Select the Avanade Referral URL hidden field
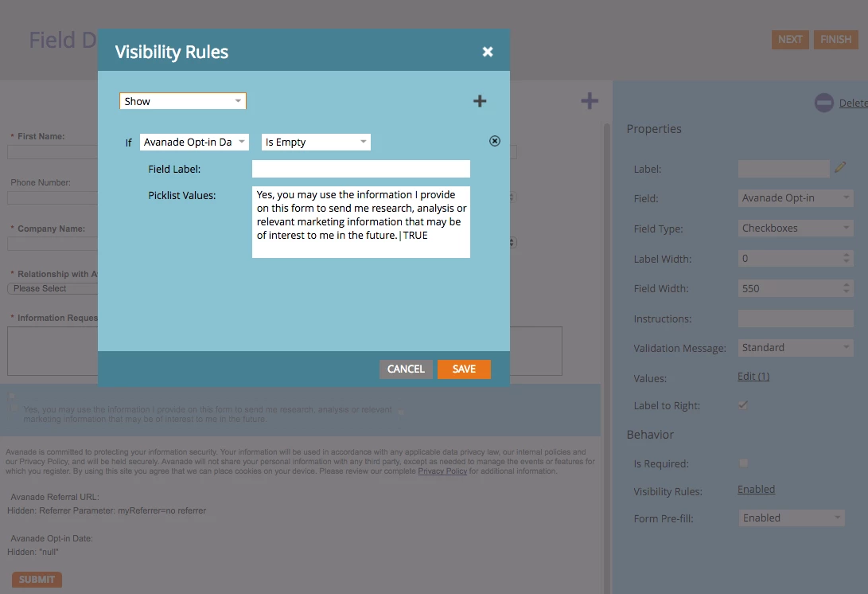 pos(108,504)
